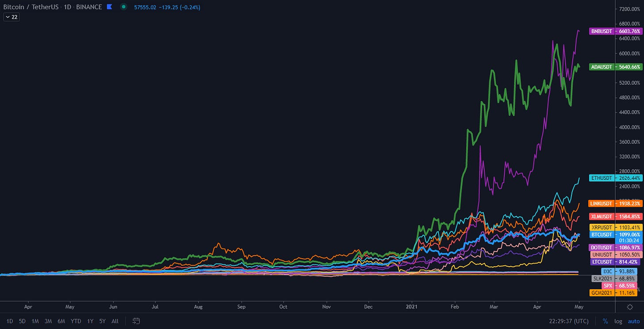Click the SLK2021 price scale label
The image size is (644, 329).
tap(614, 279)
